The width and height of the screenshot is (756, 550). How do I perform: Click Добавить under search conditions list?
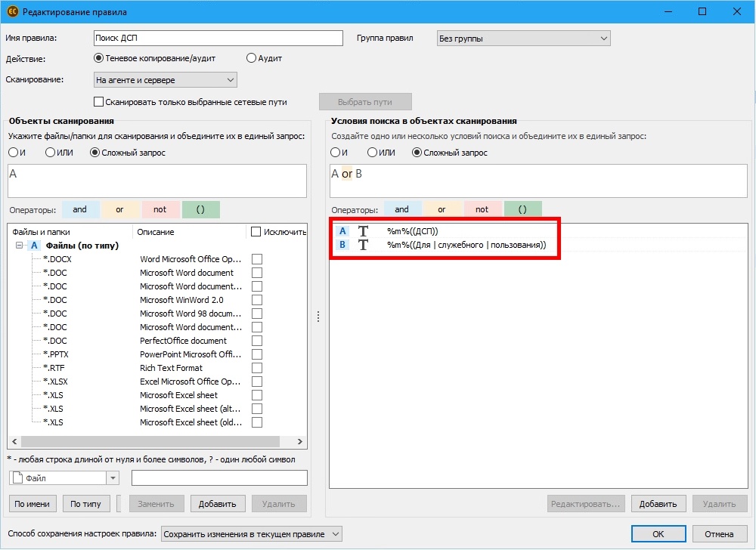(x=658, y=504)
